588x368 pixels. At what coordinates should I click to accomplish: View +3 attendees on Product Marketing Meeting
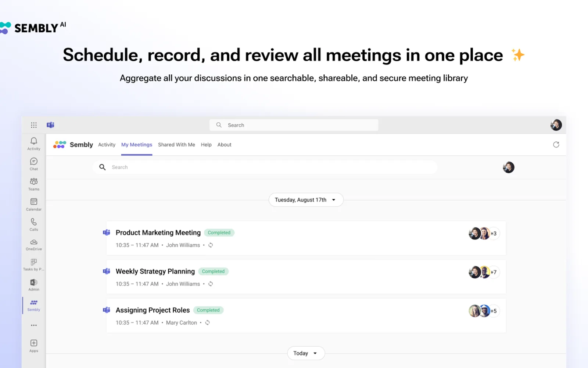pyautogui.click(x=494, y=233)
